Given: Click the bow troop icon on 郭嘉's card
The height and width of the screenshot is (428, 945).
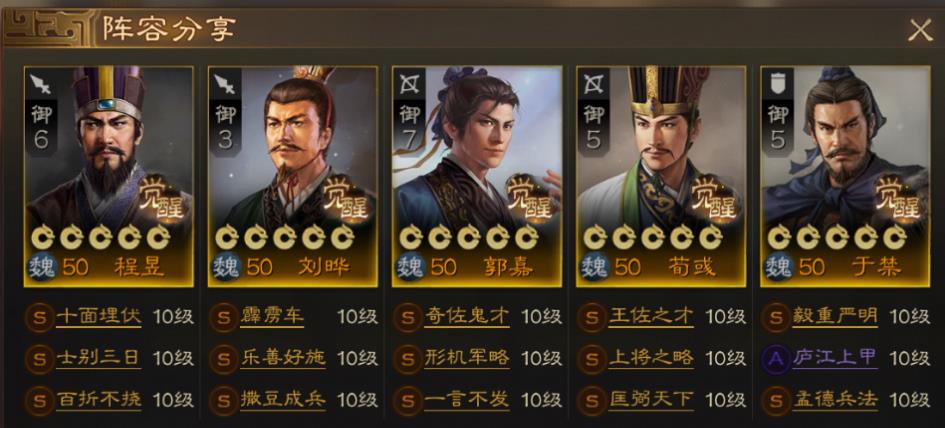Looking at the screenshot, I should (409, 85).
